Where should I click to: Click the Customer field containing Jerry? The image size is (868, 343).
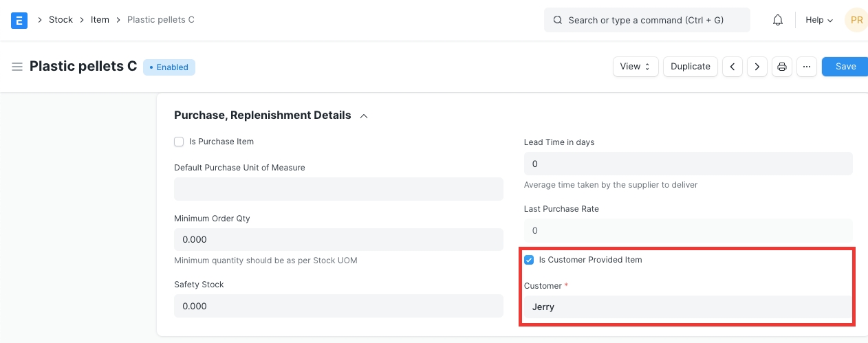(688, 307)
